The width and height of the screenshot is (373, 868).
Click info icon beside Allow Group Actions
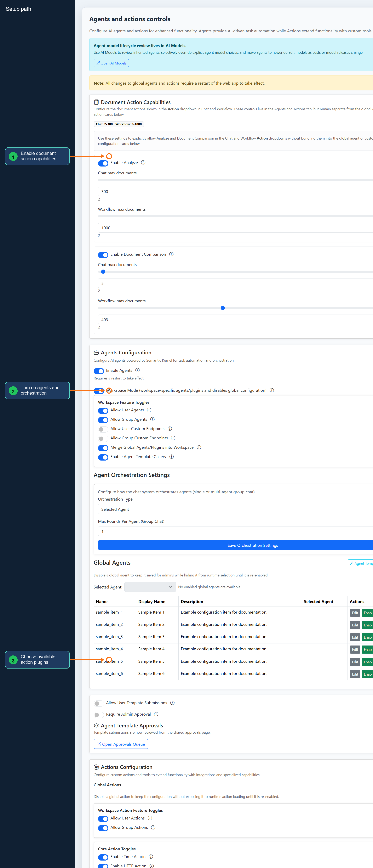pyautogui.click(x=153, y=828)
